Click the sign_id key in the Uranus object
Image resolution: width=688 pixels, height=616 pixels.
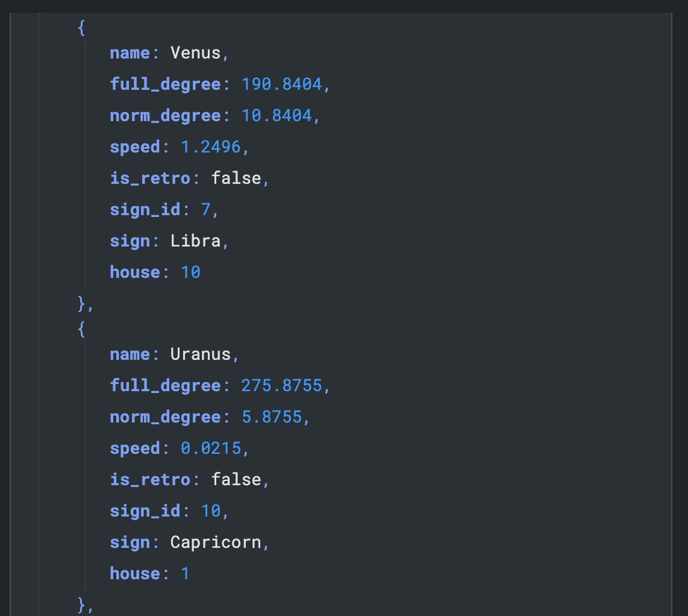coord(145,511)
